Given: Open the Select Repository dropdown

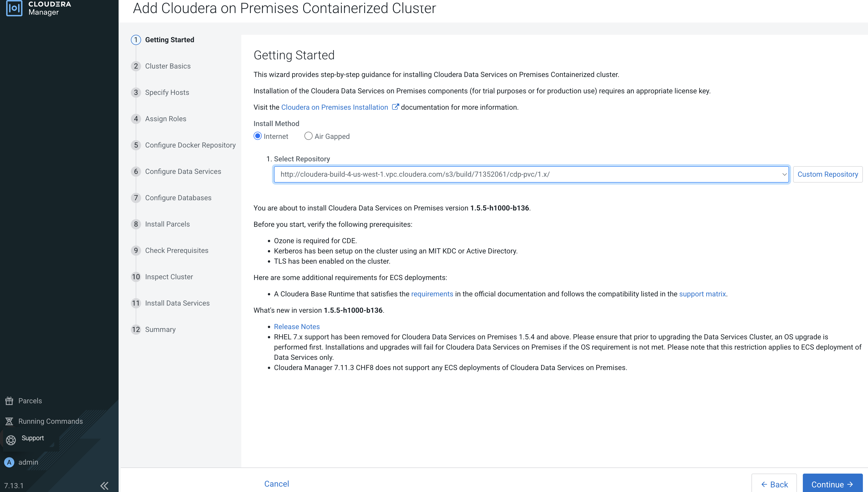Looking at the screenshot, I should (531, 174).
